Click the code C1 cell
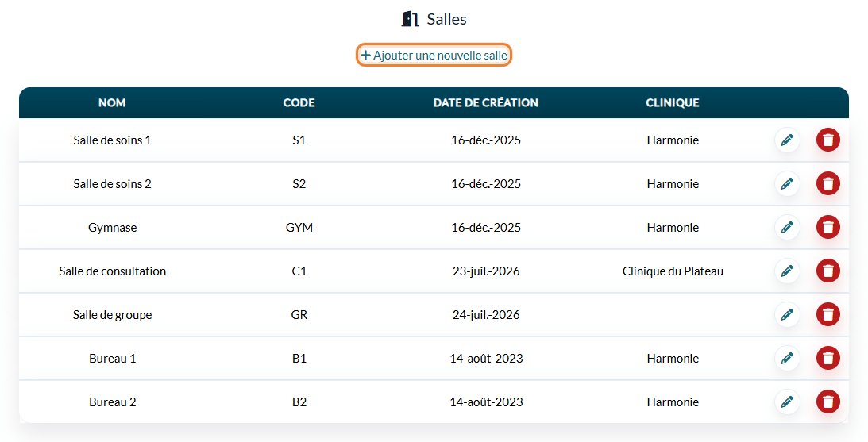 tap(299, 271)
